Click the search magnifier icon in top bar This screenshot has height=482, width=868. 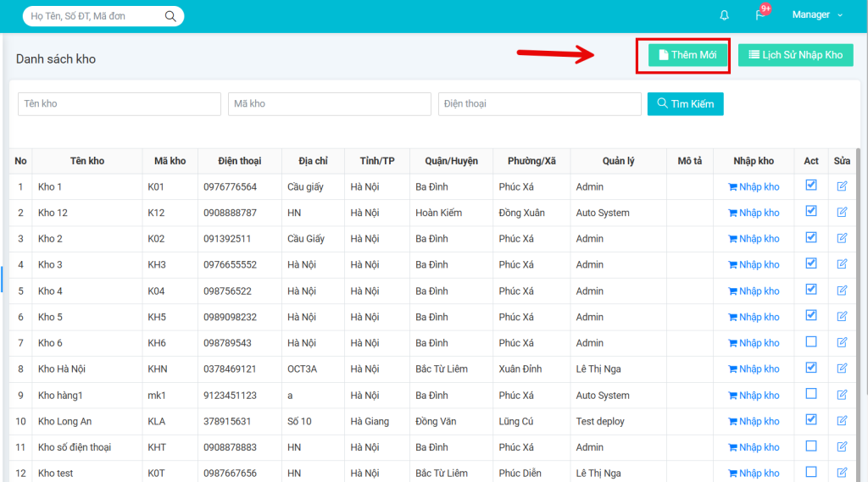click(x=170, y=16)
